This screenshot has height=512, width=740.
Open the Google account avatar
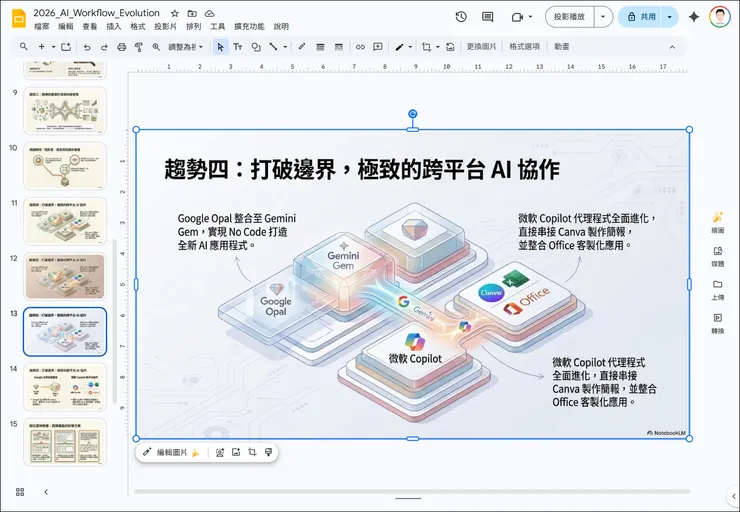pos(720,17)
